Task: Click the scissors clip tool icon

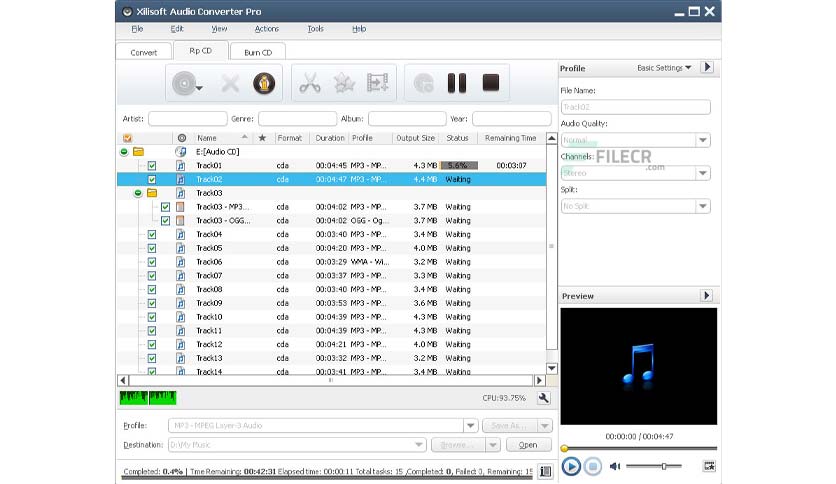Action: click(310, 83)
